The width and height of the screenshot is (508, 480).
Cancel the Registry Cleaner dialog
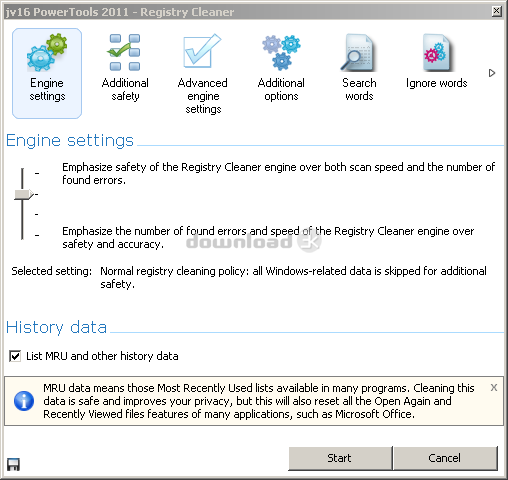pos(445,458)
